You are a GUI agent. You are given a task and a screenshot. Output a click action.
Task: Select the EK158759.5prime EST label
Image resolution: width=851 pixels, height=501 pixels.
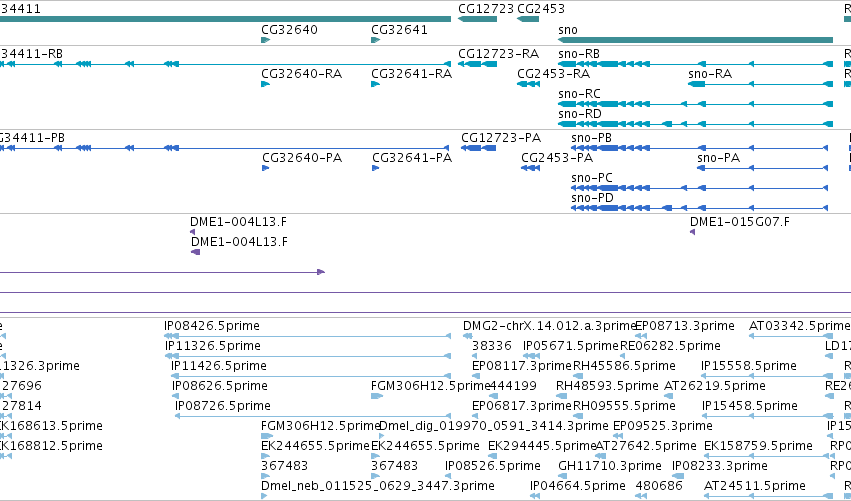tap(758, 446)
